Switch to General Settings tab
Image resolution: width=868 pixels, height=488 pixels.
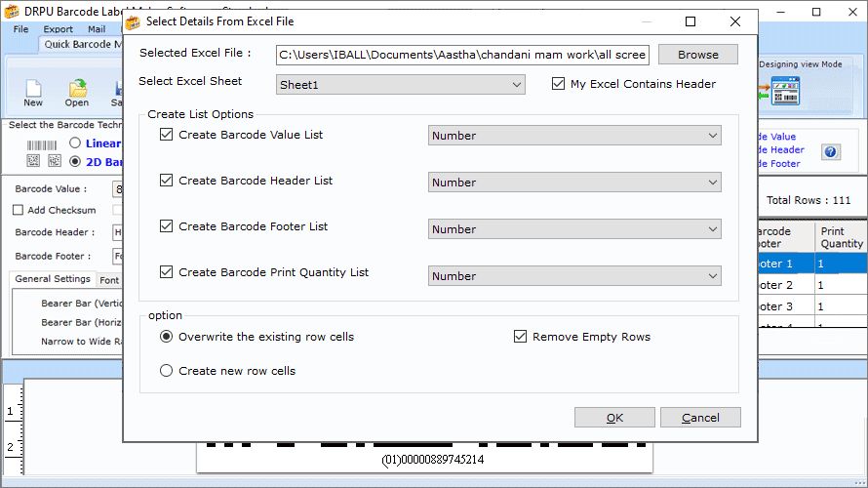point(53,279)
